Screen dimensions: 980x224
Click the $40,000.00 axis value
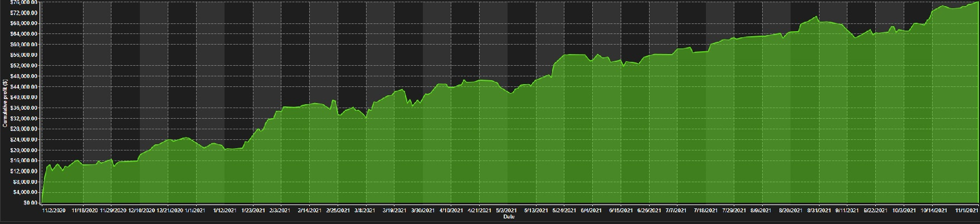(23, 97)
